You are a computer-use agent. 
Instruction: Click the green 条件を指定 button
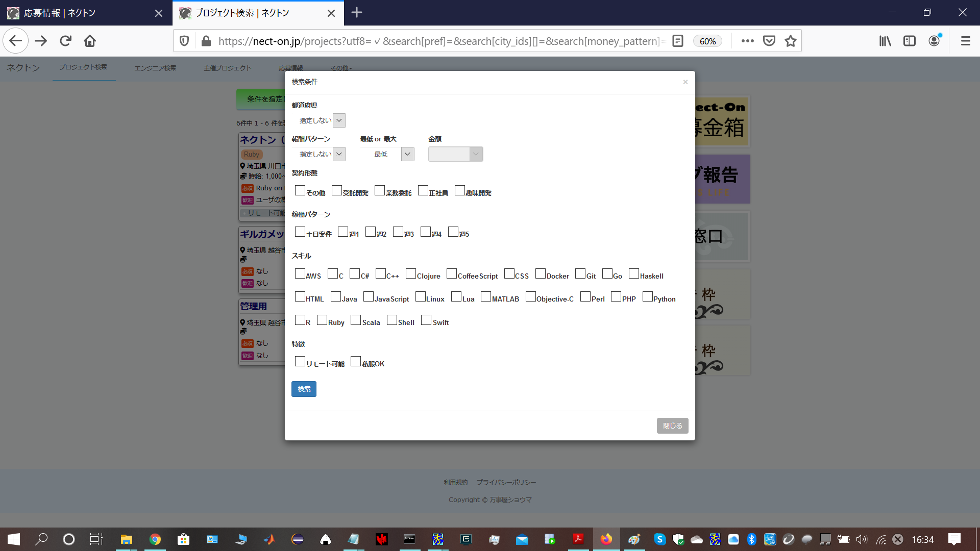pos(261,99)
